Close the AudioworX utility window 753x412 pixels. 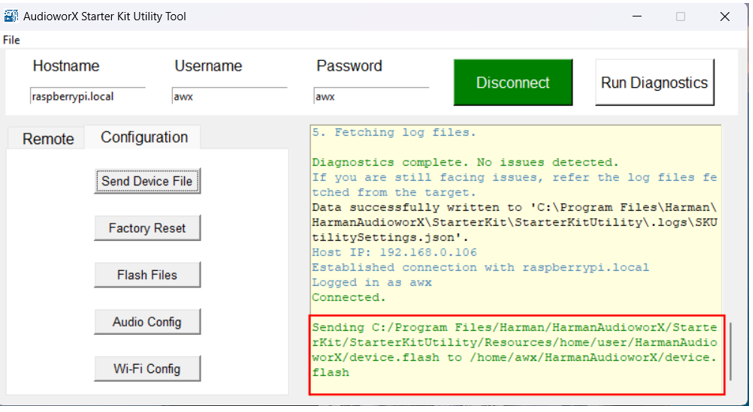click(x=725, y=16)
